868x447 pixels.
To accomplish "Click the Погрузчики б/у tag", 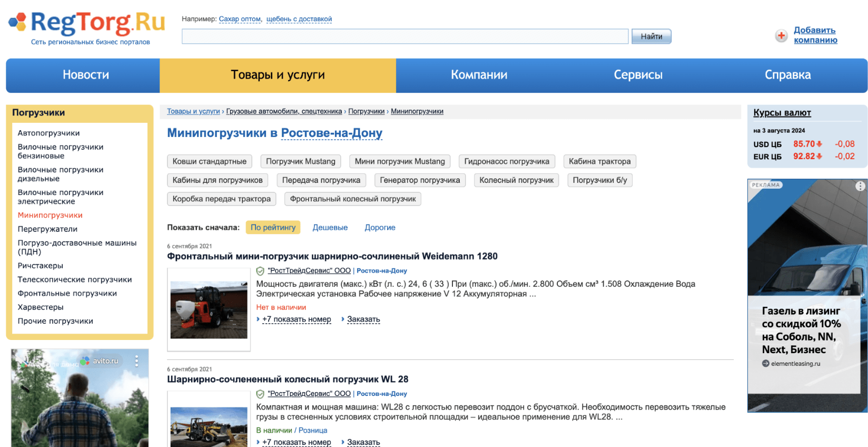I will 600,180.
